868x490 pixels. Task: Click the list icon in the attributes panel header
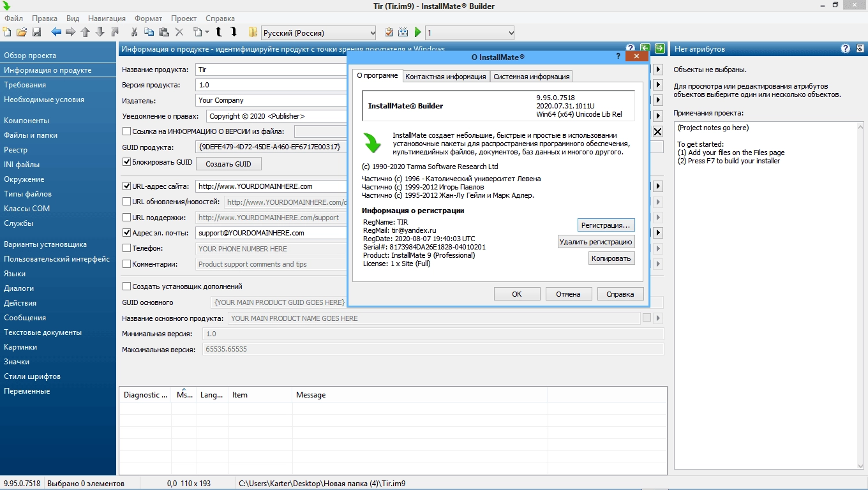[860, 48]
